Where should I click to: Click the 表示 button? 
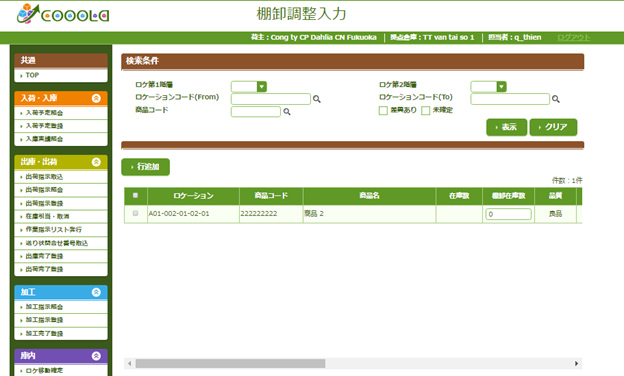point(507,127)
